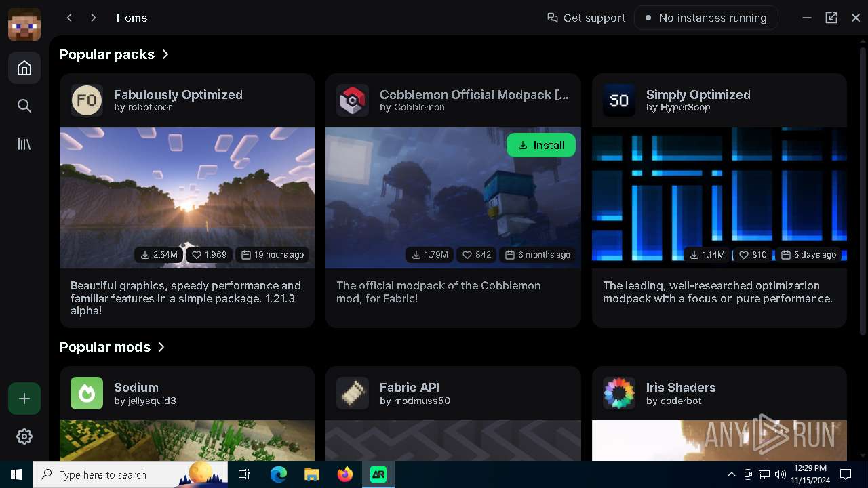Launch Firefox from taskbar
The image size is (868, 488).
[x=345, y=474]
